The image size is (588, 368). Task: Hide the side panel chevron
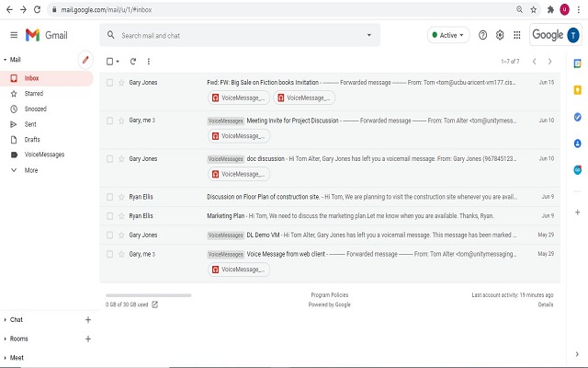point(577,354)
